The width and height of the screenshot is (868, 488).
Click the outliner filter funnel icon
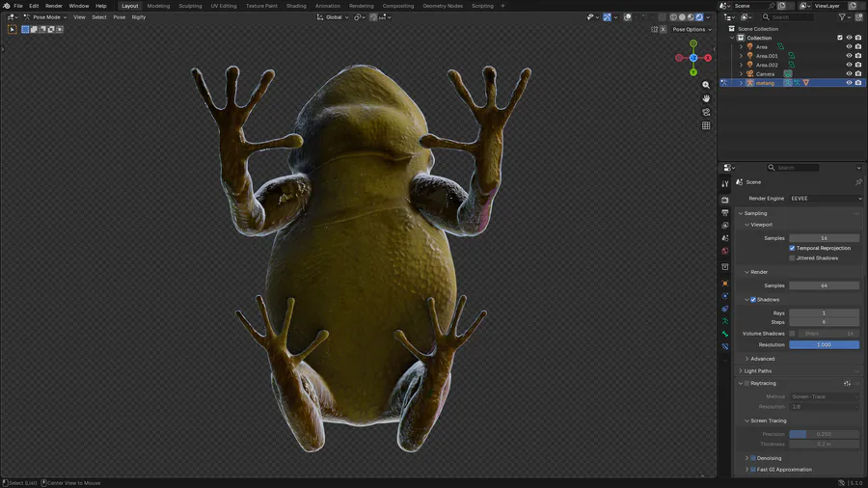click(842, 17)
